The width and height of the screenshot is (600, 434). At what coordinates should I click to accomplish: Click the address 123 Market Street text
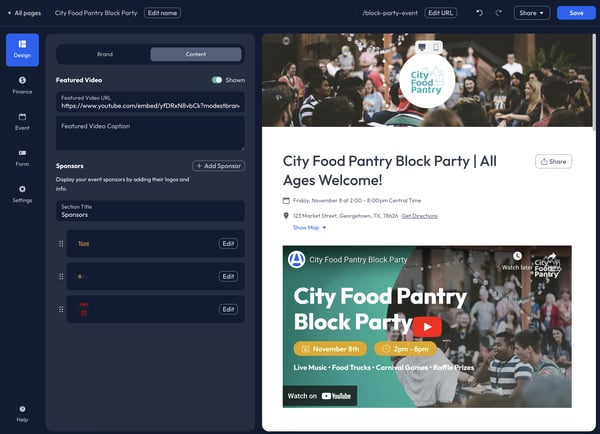(345, 216)
